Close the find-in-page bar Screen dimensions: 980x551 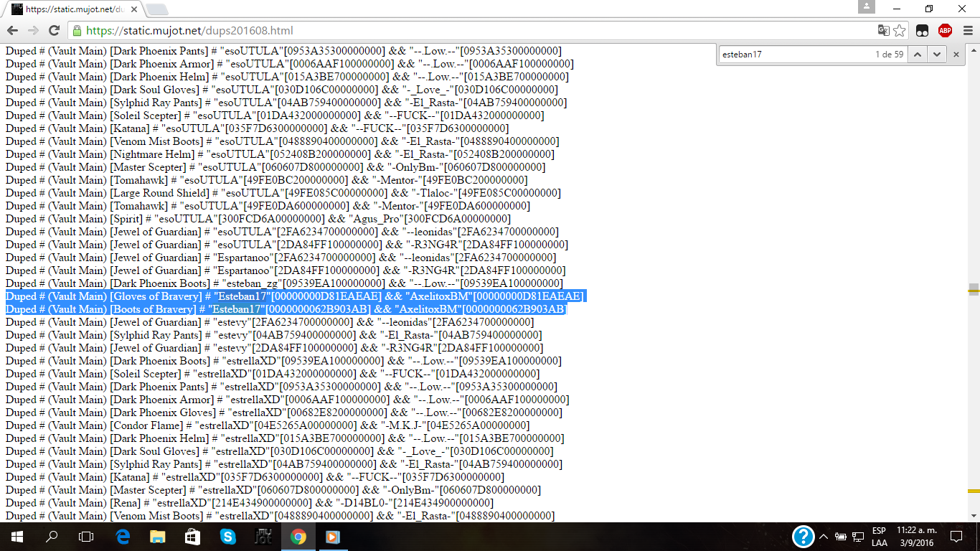point(956,55)
